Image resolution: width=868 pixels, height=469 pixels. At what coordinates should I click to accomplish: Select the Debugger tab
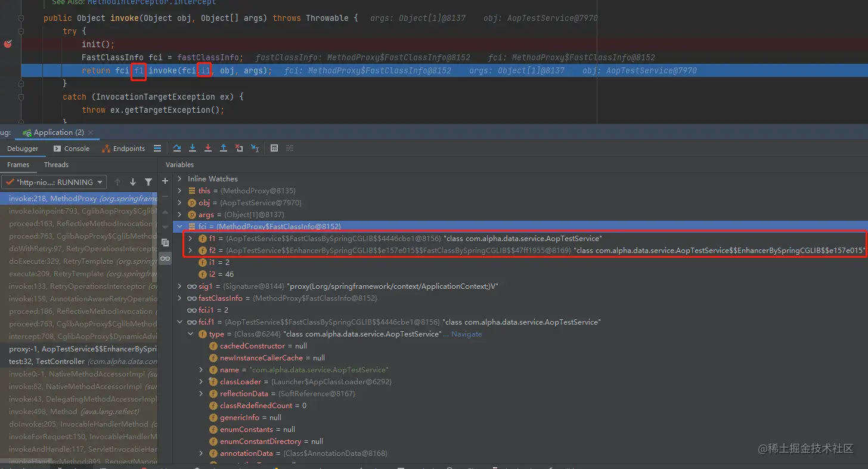click(x=23, y=149)
